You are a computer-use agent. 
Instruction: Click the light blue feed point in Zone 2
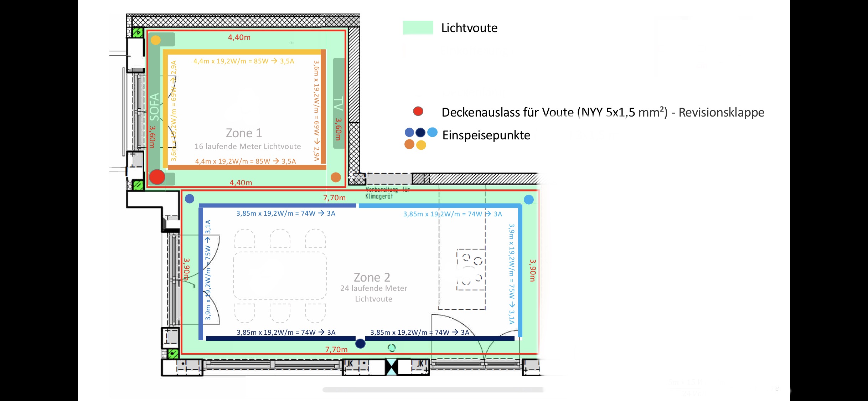coord(529,200)
